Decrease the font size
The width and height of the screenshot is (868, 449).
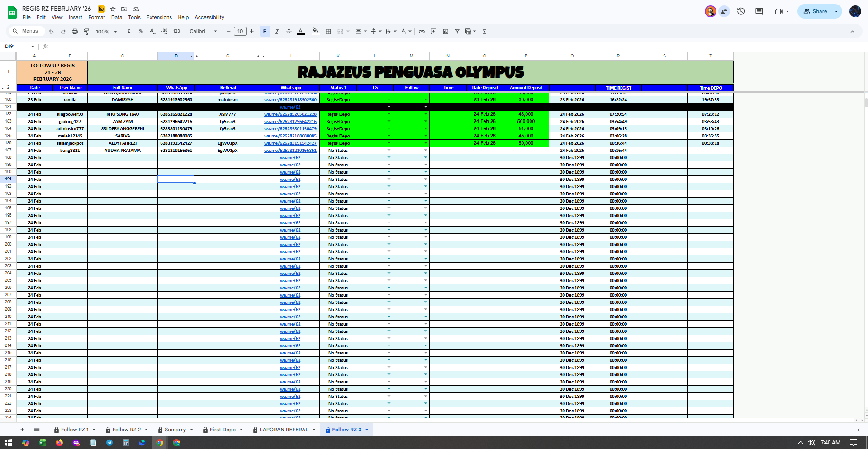(x=228, y=31)
